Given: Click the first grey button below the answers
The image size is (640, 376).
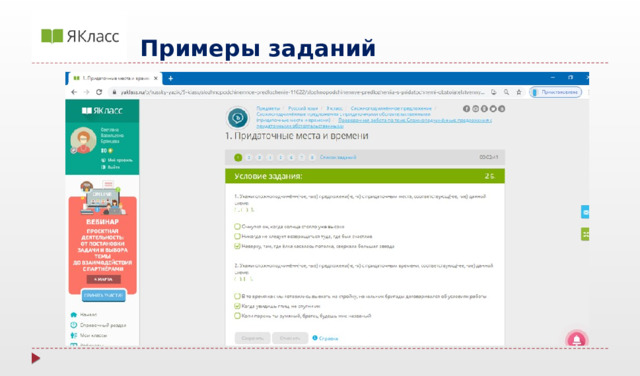Looking at the screenshot, I should click(x=252, y=338).
